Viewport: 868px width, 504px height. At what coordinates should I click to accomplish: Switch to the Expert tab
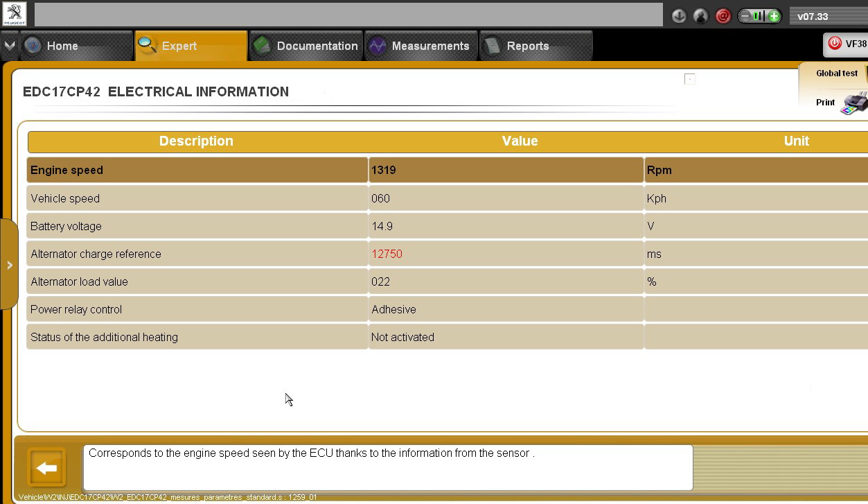(191, 46)
